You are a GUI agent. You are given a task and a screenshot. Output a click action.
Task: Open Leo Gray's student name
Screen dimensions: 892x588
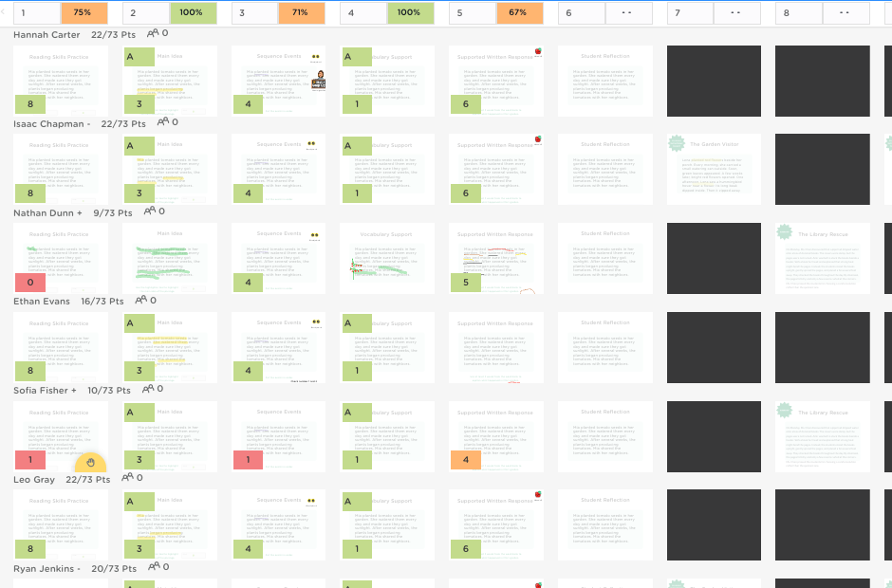(34, 479)
